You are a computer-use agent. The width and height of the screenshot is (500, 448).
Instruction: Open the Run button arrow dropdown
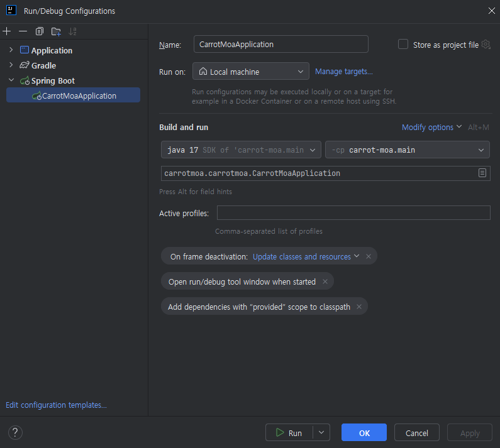321,433
